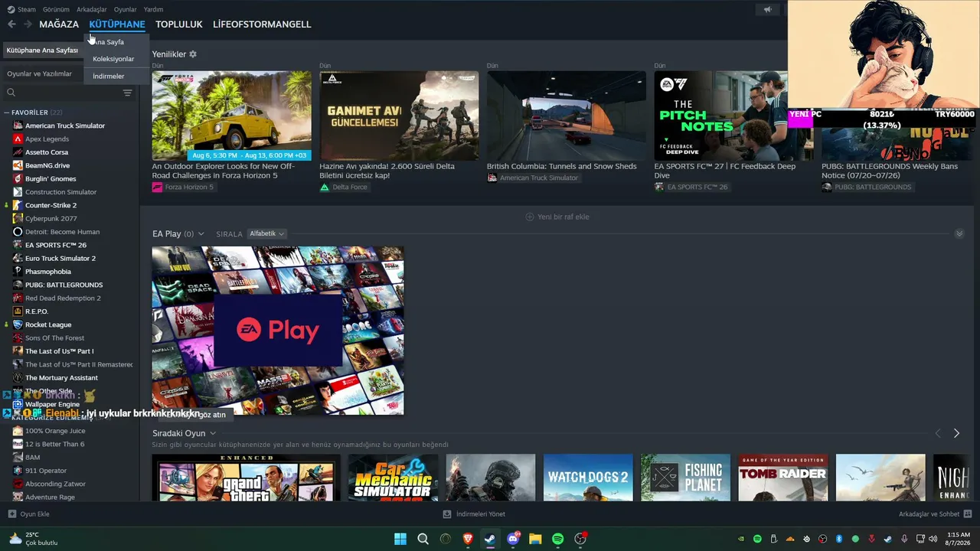Image resolution: width=980 pixels, height=551 pixels.
Task: Click the BeamNG.drive game icon
Action: tap(18, 165)
